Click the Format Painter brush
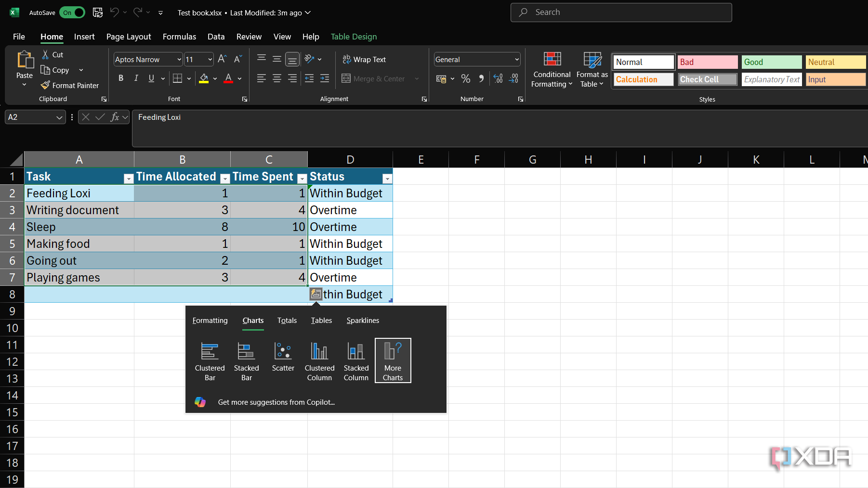The image size is (868, 488). [45, 85]
